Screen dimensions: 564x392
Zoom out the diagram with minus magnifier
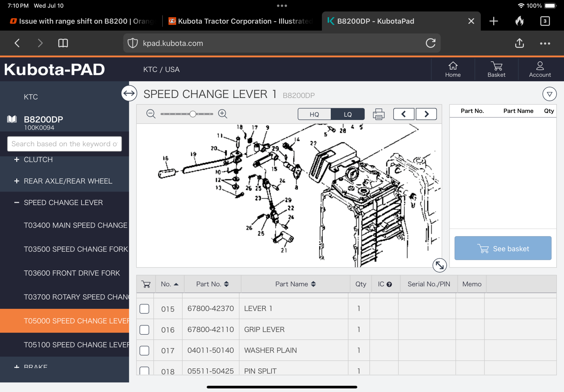tap(151, 114)
